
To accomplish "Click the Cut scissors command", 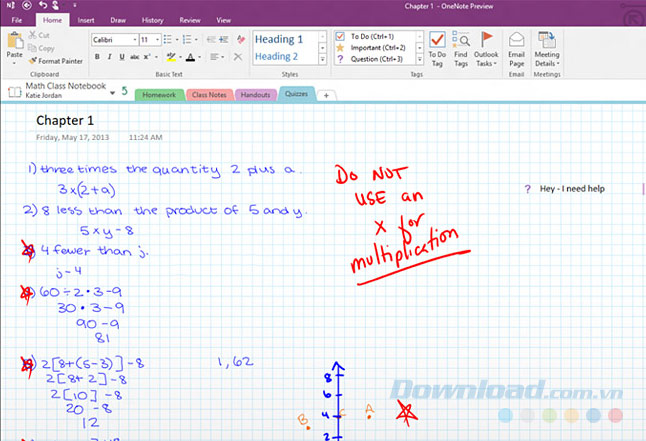I will [39, 35].
